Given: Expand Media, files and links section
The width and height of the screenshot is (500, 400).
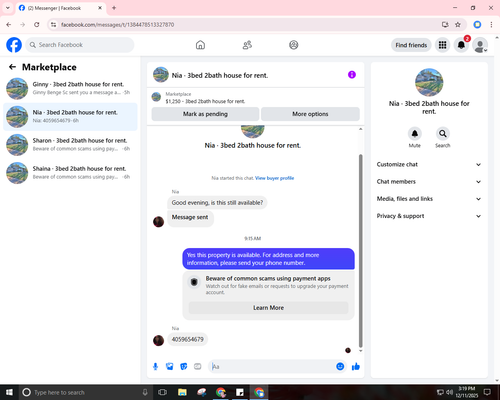Looking at the screenshot, I should 429,199.
